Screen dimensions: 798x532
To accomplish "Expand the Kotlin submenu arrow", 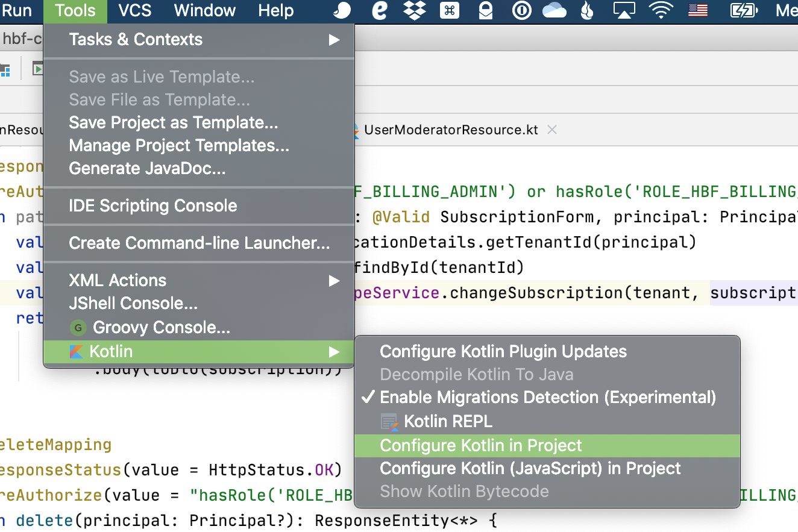I will point(334,352).
